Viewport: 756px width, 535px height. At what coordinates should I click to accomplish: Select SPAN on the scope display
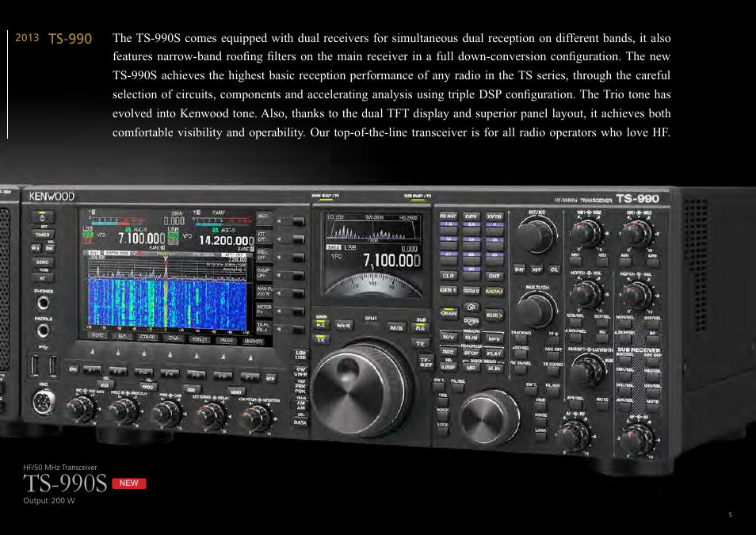coord(173,338)
